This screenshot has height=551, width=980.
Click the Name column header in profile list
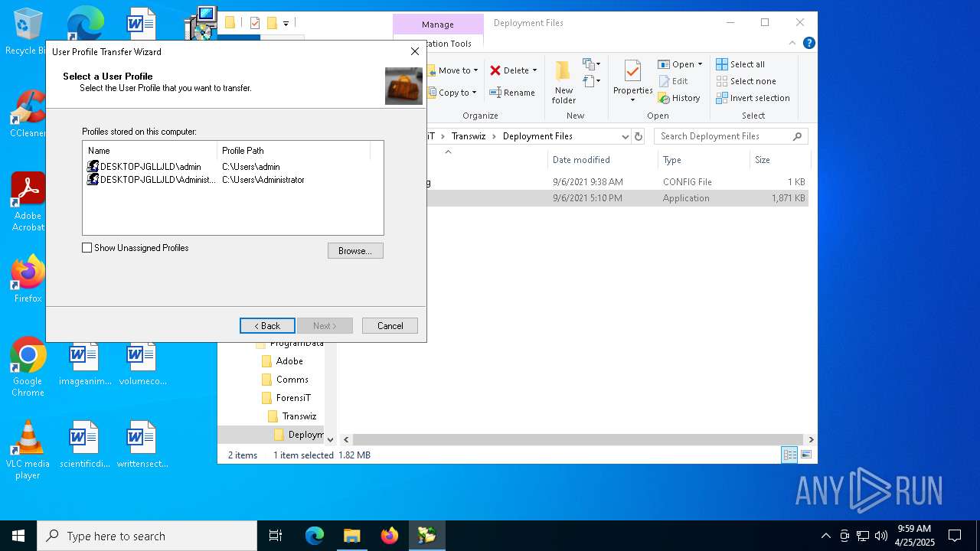pyautogui.click(x=150, y=151)
